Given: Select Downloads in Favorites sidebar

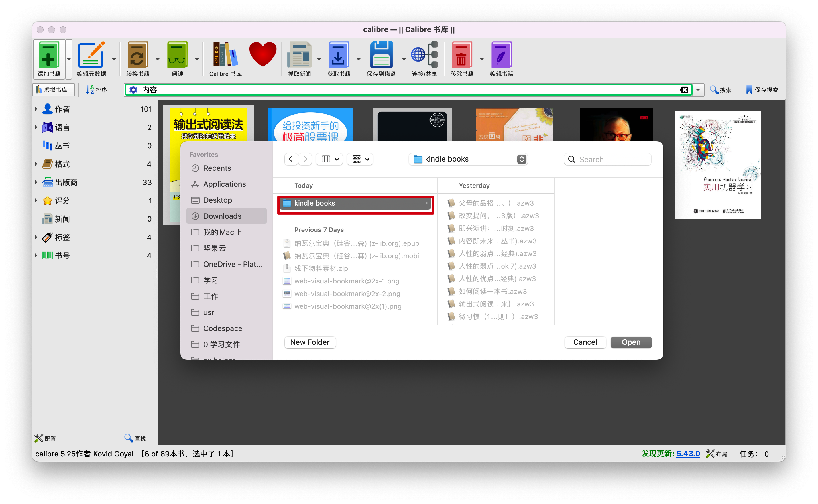Looking at the screenshot, I should [x=227, y=216].
